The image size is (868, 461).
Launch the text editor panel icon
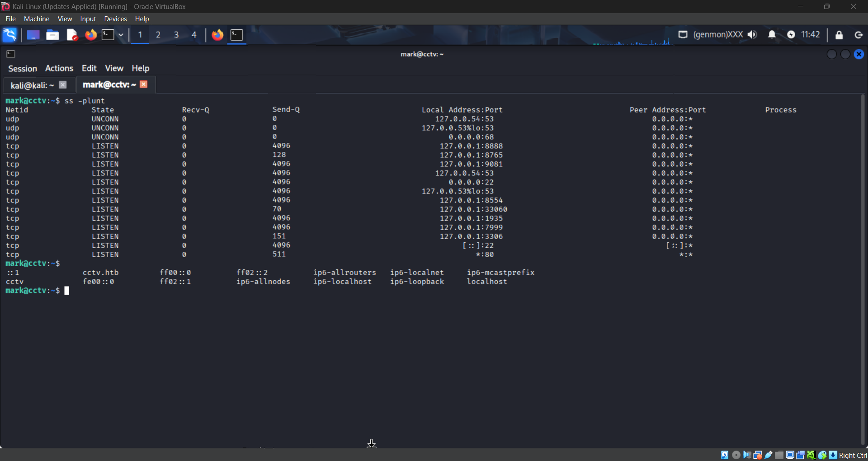tap(72, 35)
